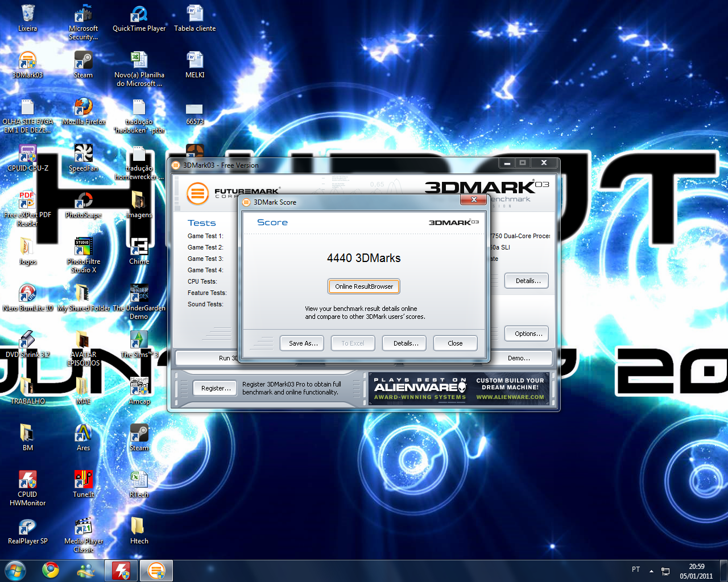The height and width of the screenshot is (582, 728).
Task: Launch SpeedFan desktop shortcut
Action: coord(83,158)
